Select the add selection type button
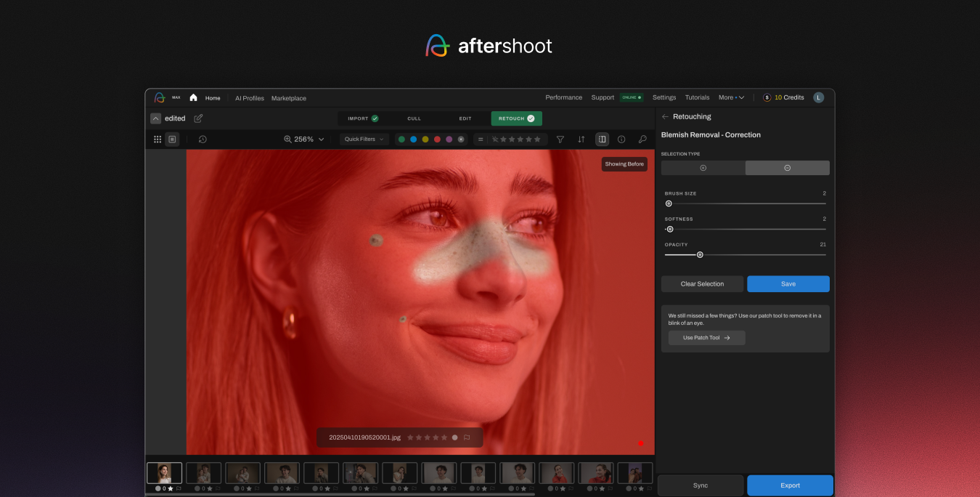 703,168
